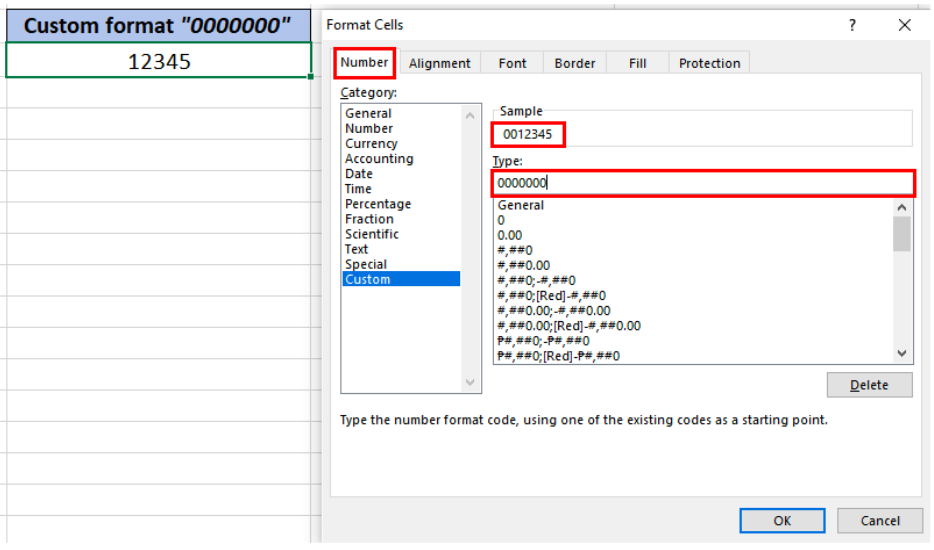
Task: Click the Type format code field
Action: point(703,183)
